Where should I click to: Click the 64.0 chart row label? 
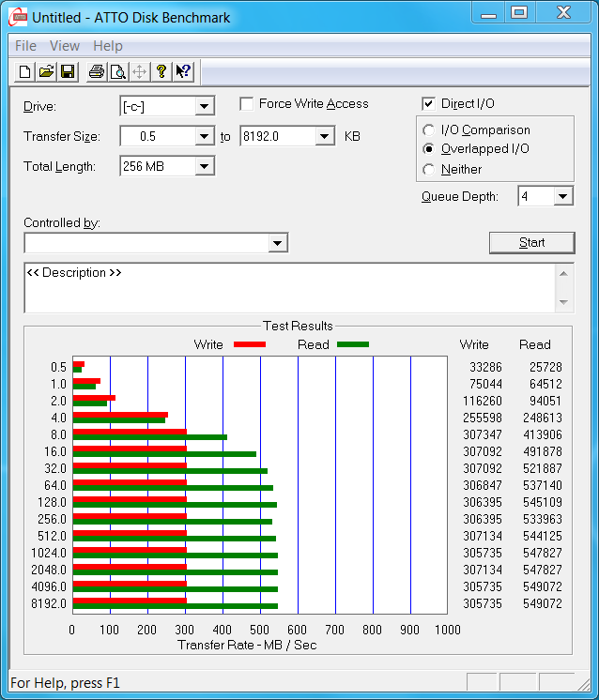point(55,485)
